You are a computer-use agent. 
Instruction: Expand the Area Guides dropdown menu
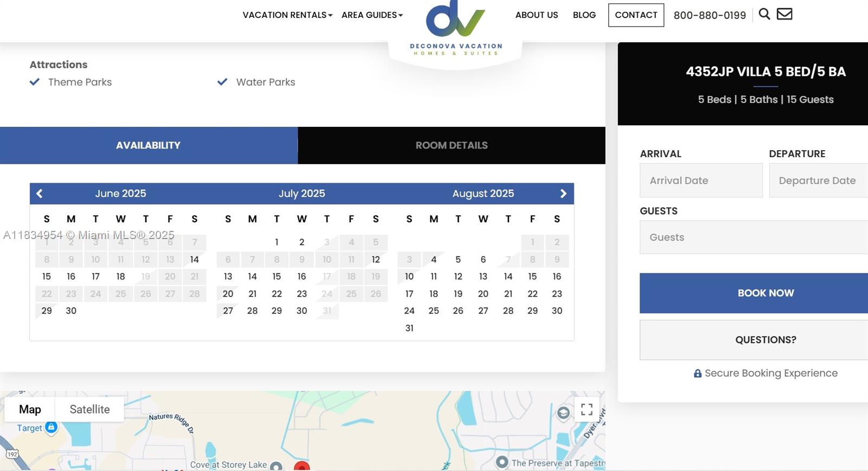point(372,15)
